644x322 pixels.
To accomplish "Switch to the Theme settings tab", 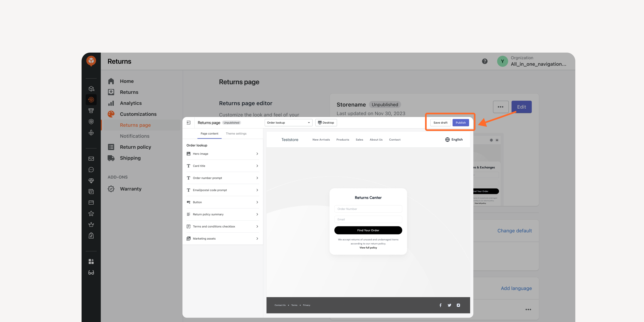I will pos(236,134).
